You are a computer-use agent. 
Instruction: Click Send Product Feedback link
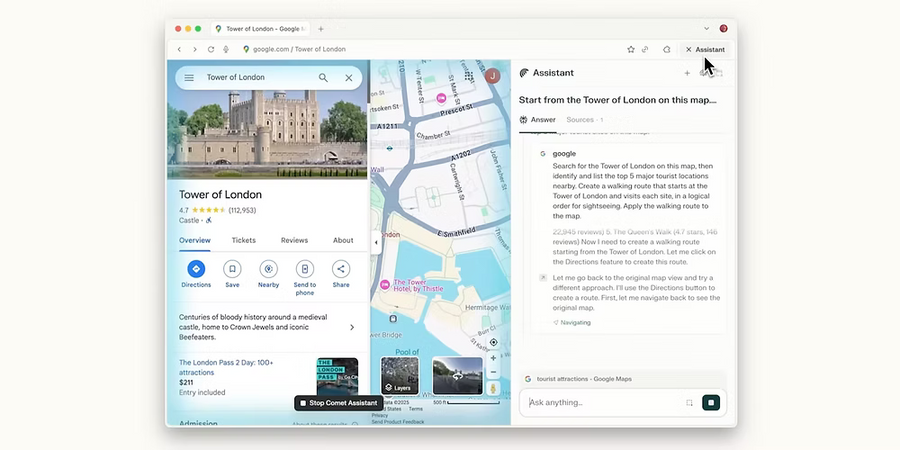(x=397, y=422)
